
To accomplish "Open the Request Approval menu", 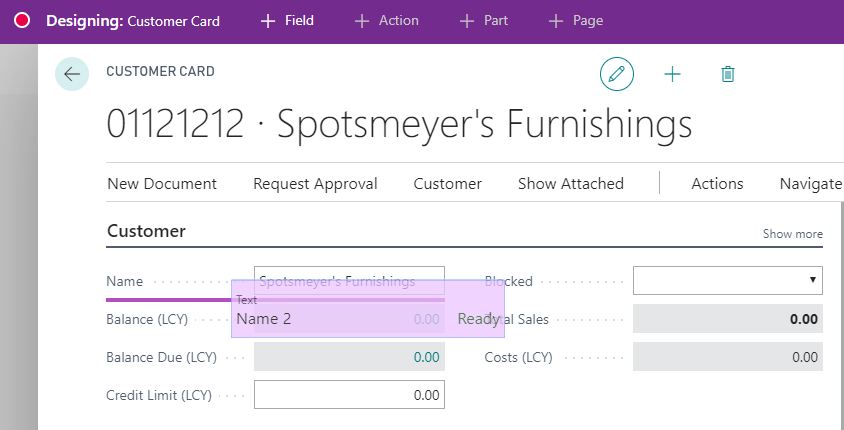I will (315, 184).
